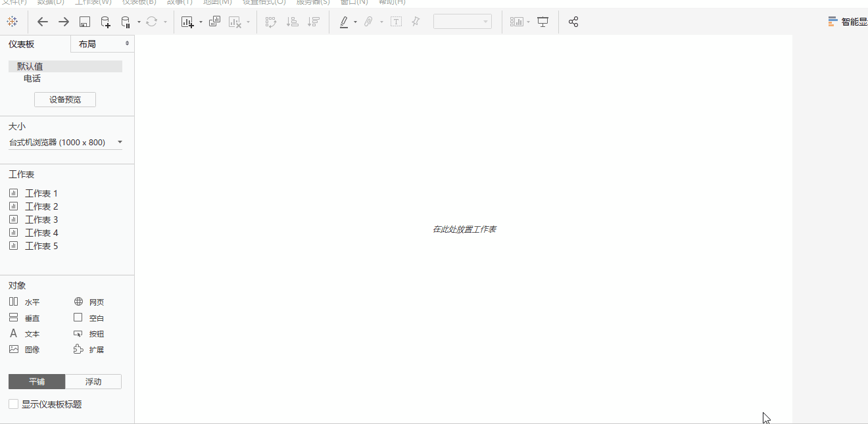Screen dimensions: 868x424
Task: Enter presentation mode icon
Action: pos(543,22)
